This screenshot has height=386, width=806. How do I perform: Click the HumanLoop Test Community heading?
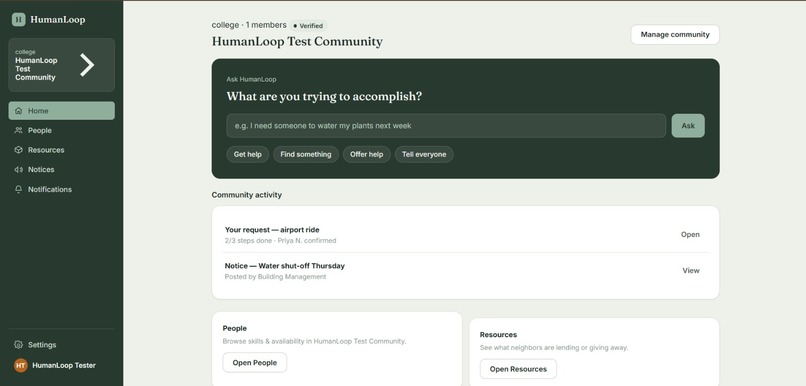(297, 42)
